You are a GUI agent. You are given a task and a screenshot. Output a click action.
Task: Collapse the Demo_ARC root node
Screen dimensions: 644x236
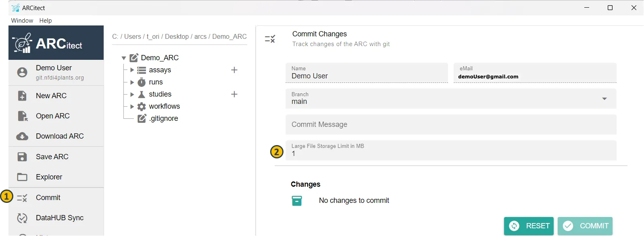124,58
